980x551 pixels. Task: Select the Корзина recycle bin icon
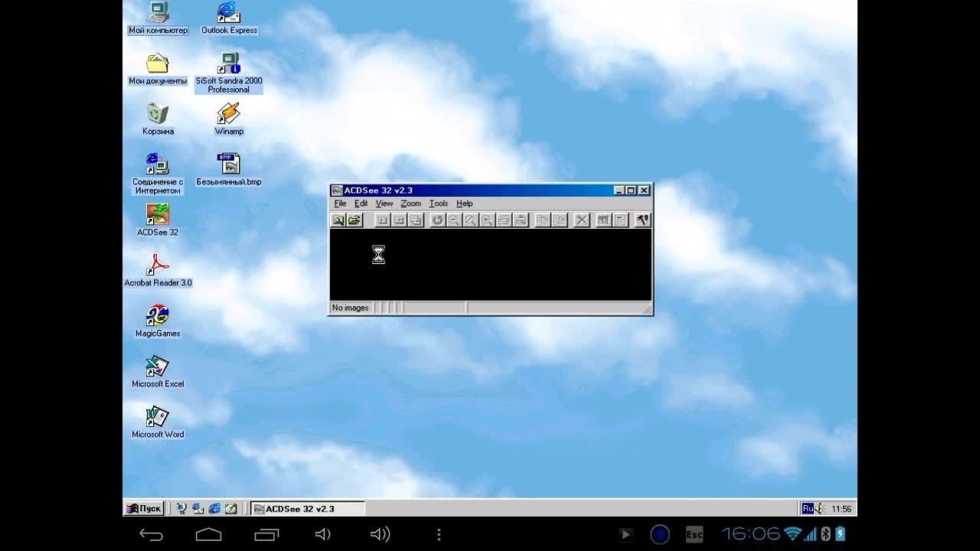coord(158,119)
